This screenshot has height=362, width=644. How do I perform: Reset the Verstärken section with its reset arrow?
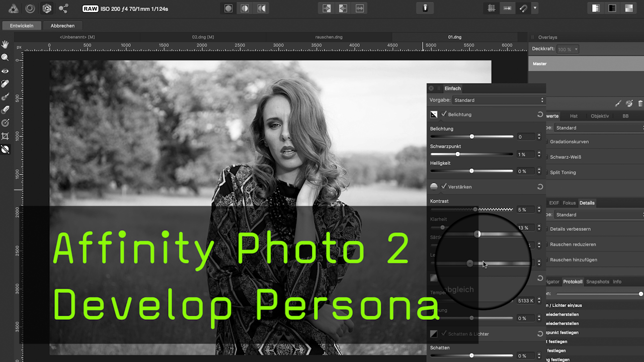click(540, 187)
